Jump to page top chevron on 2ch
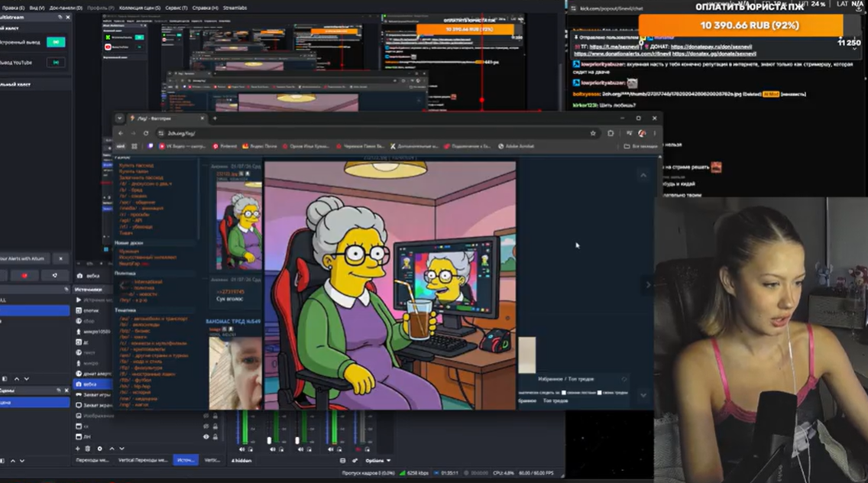The width and height of the screenshot is (868, 483). click(643, 175)
